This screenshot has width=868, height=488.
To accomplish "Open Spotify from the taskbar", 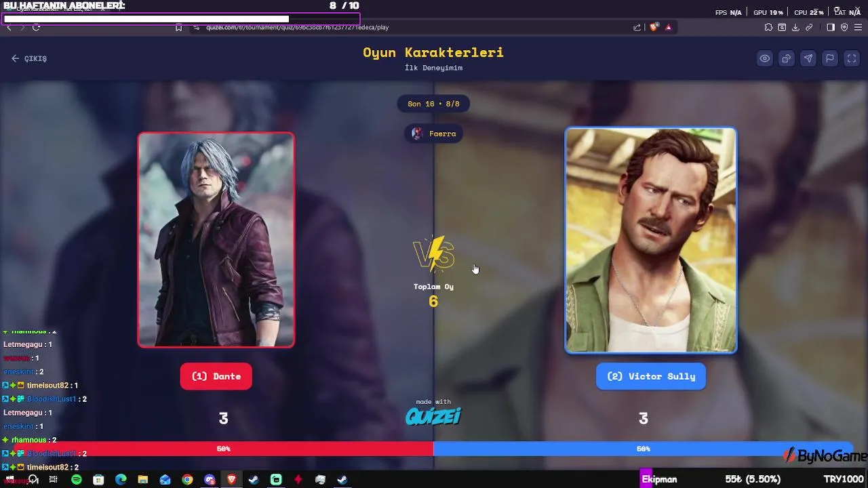I will click(x=76, y=479).
